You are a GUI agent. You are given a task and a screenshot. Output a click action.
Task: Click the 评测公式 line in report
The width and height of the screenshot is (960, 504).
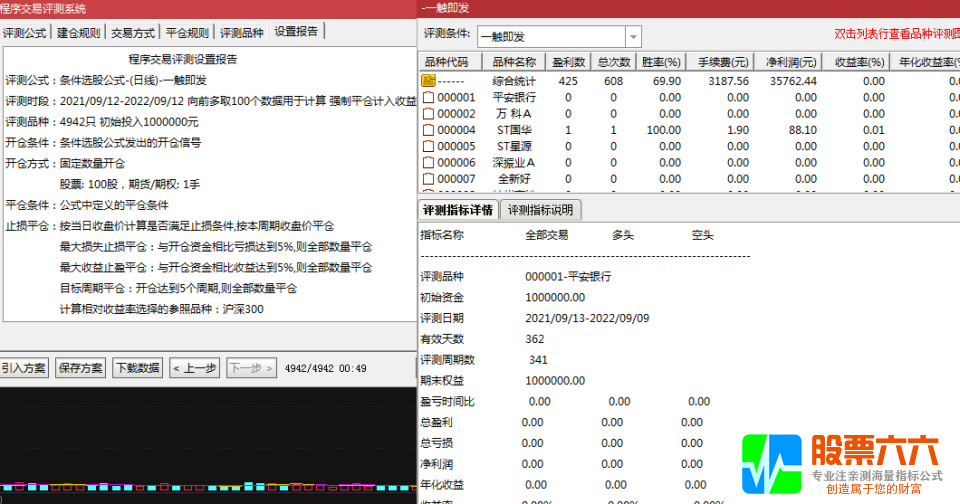tap(107, 80)
